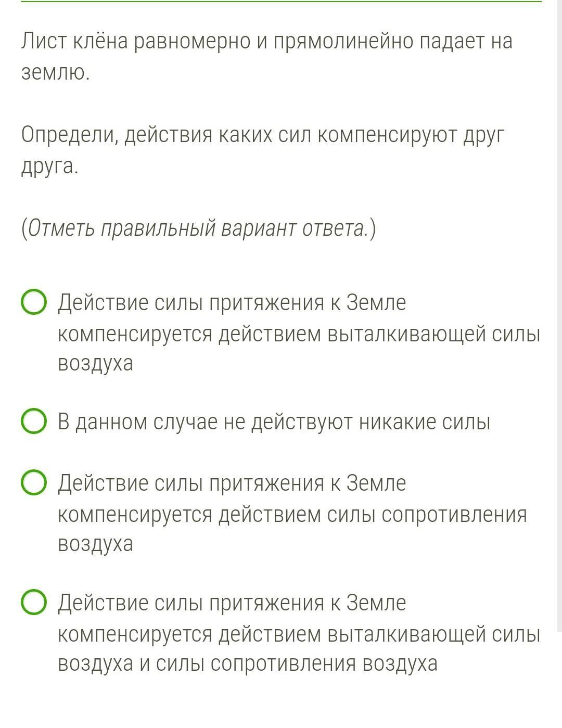Screen dimensions: 562x728
Task: Click single word 'воздуха' ending first option
Action: (95, 363)
